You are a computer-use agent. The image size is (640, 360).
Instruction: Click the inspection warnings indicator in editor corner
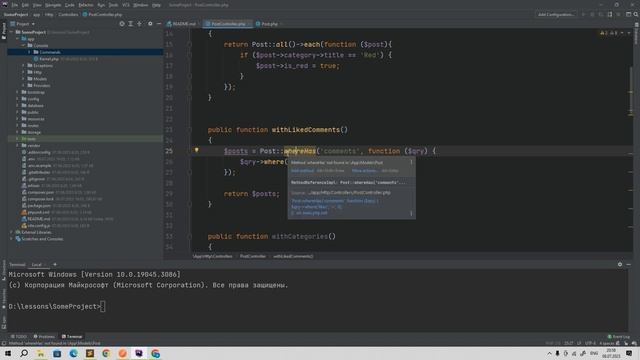(609, 33)
